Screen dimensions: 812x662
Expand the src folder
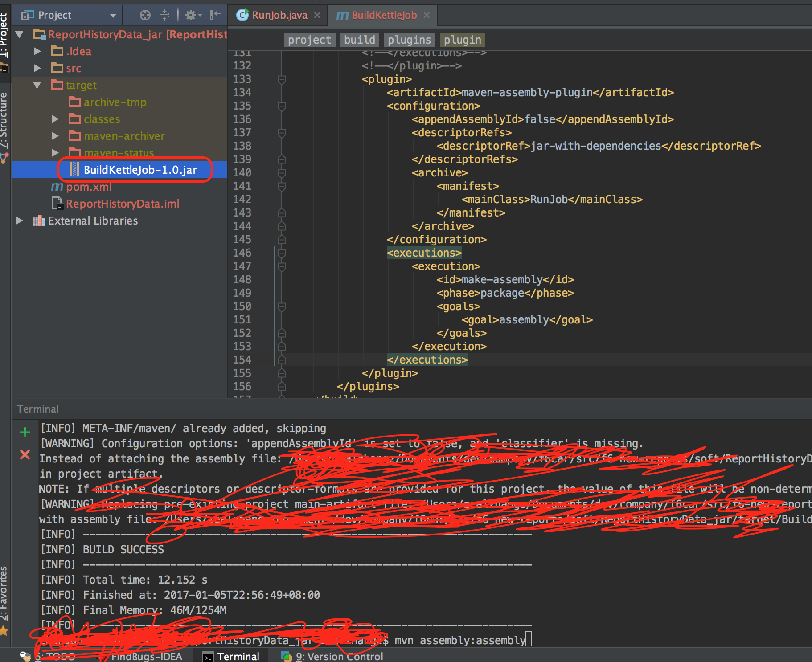37,68
